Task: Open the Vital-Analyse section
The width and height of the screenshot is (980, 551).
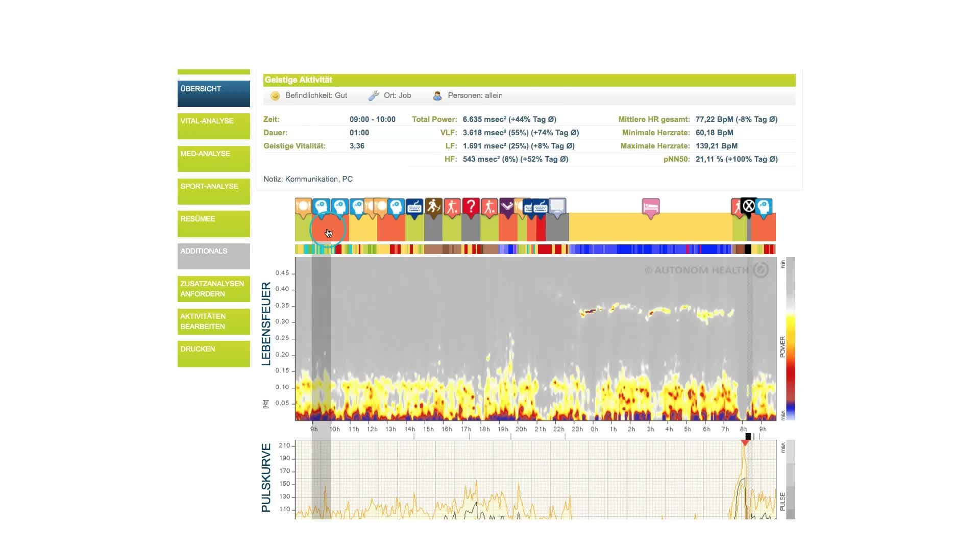Action: [213, 126]
